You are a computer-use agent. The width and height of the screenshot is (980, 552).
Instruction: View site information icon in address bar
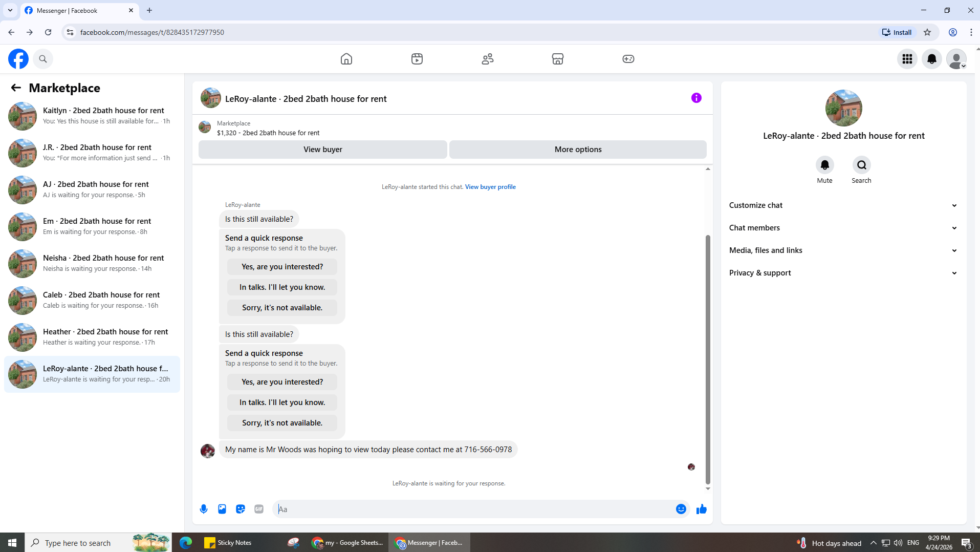pyautogui.click(x=70, y=32)
